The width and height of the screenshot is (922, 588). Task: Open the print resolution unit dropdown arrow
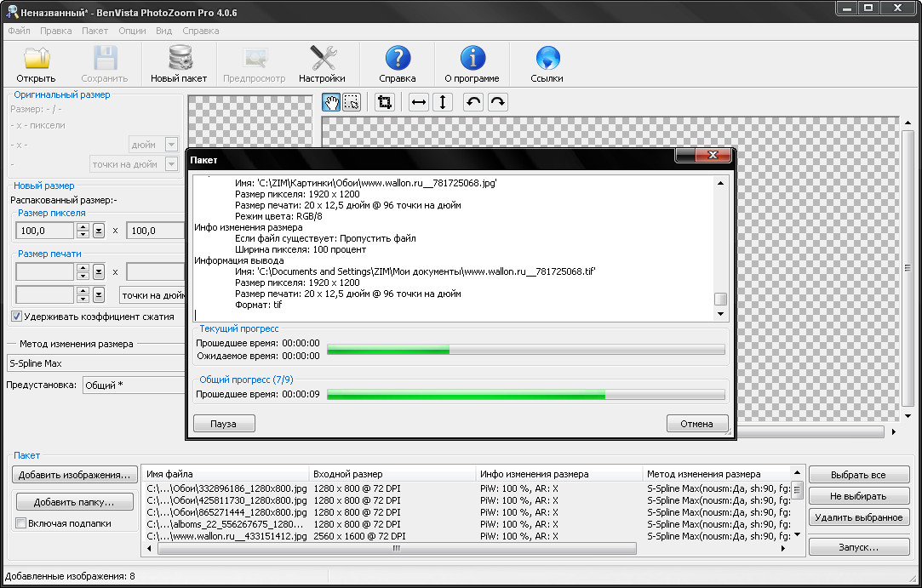pyautogui.click(x=99, y=294)
